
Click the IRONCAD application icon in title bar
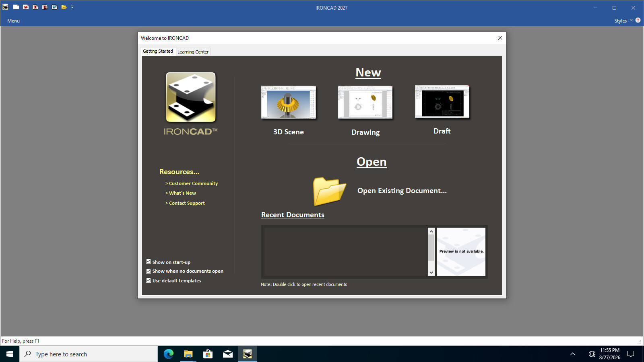pyautogui.click(x=5, y=7)
